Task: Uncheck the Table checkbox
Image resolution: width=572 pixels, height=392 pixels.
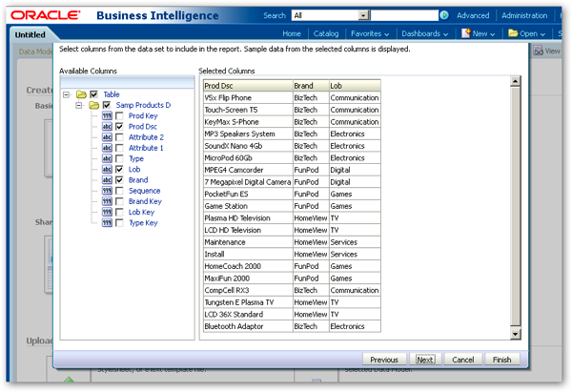Action: click(x=93, y=94)
